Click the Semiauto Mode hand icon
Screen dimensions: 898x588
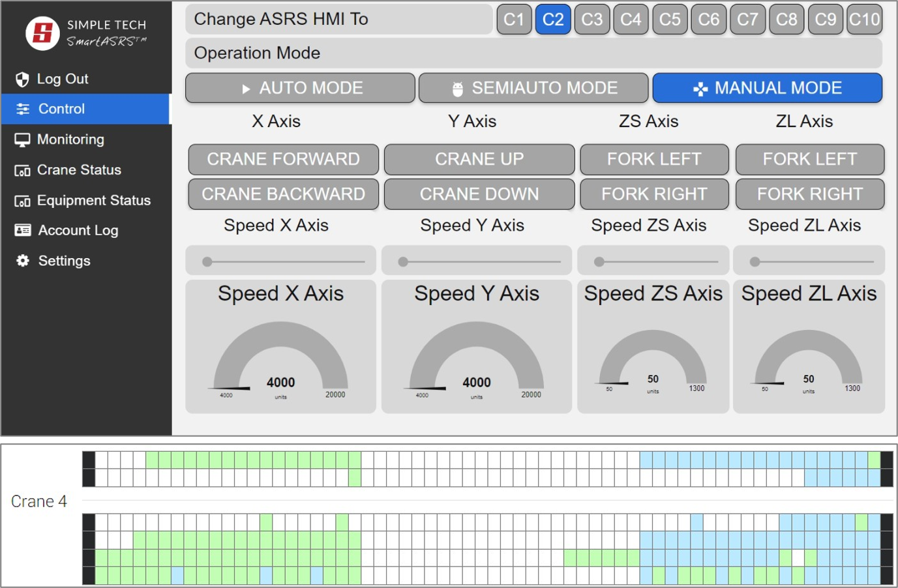458,89
